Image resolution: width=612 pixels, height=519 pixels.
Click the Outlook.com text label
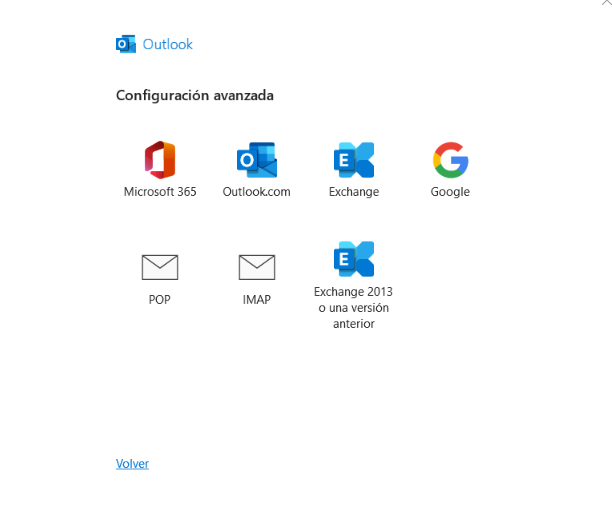click(256, 192)
